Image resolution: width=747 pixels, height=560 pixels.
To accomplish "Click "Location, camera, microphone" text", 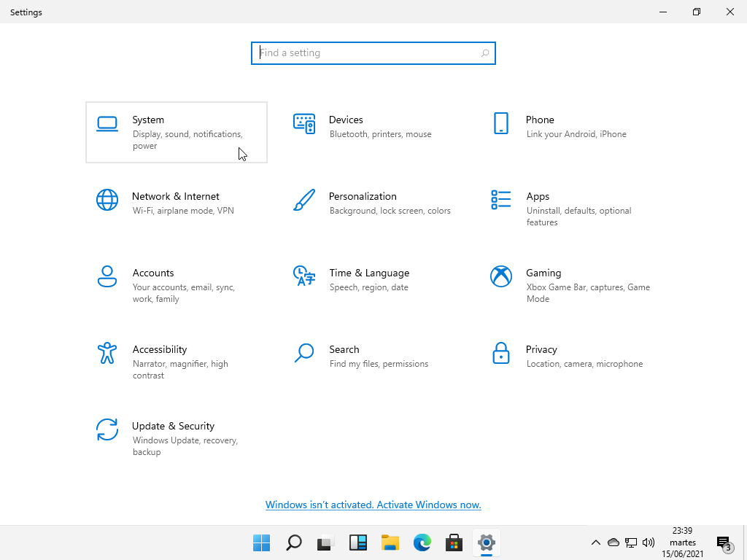I will [584, 365].
